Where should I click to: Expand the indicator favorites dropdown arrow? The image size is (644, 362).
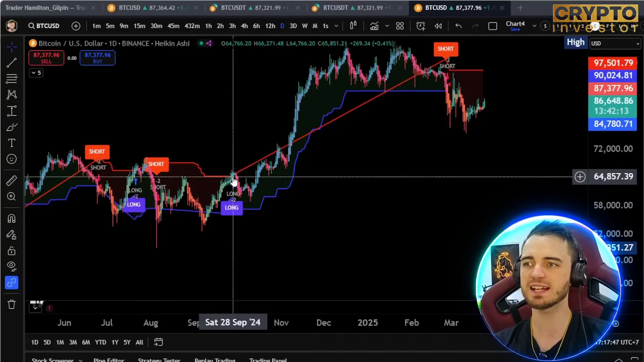click(x=387, y=26)
